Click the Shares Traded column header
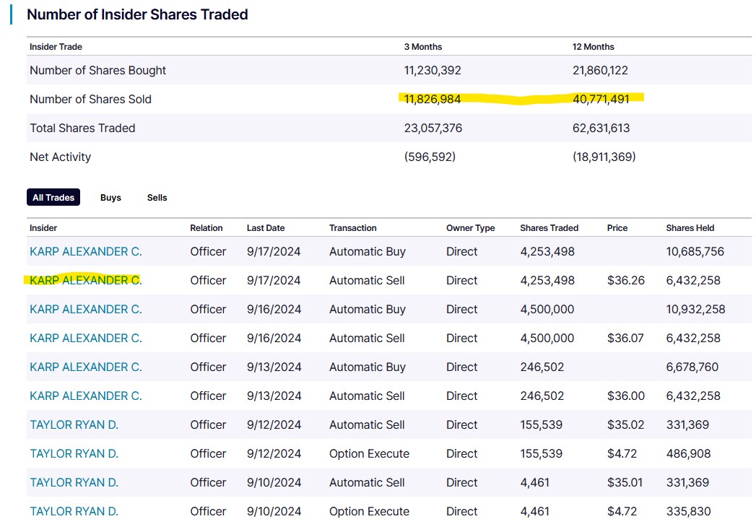Image resolution: width=756 pixels, height=532 pixels. coord(549,228)
